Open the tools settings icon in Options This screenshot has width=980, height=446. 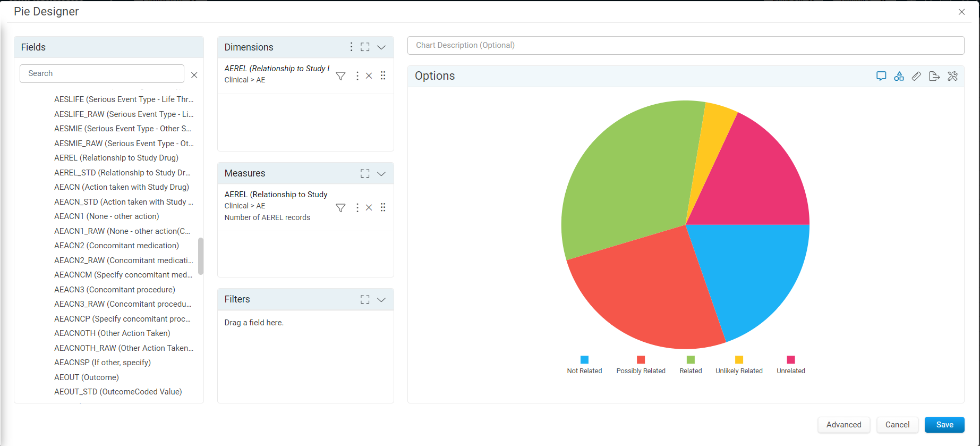[x=952, y=76]
